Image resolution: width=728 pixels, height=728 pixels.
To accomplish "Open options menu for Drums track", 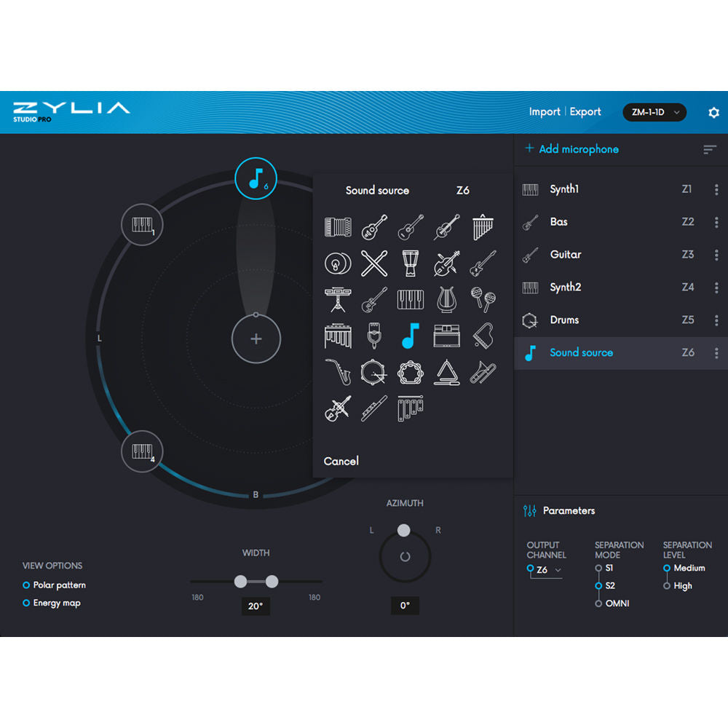I will pos(716,320).
